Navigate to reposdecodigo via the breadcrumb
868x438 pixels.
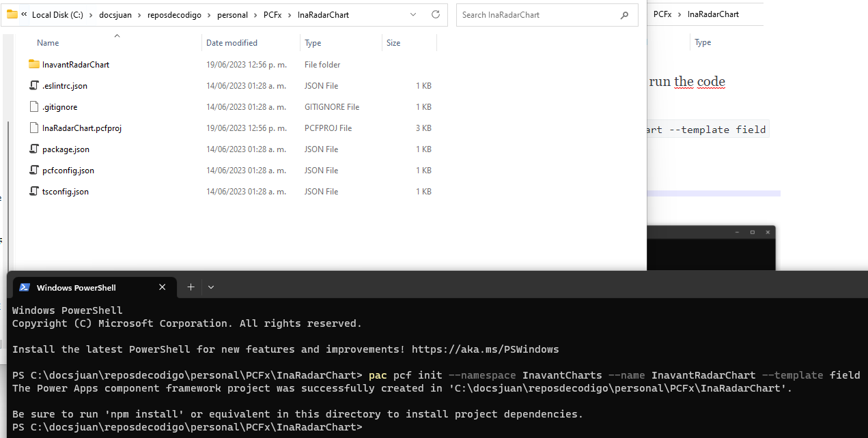coord(175,14)
